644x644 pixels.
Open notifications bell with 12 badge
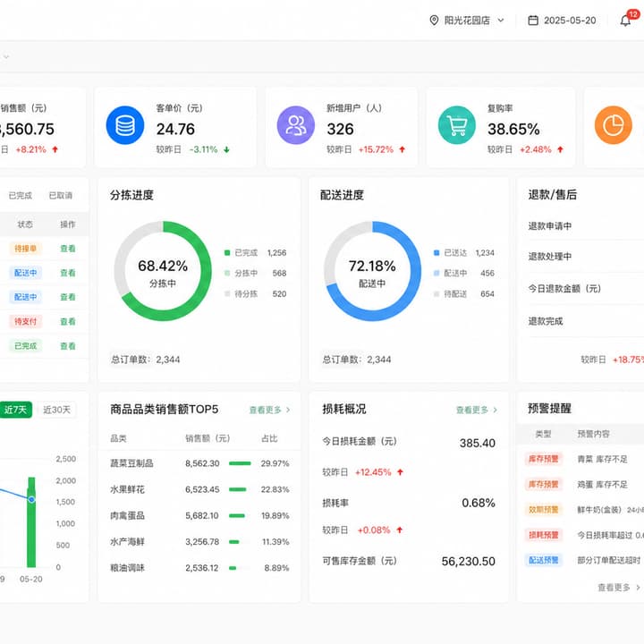pyautogui.click(x=625, y=20)
